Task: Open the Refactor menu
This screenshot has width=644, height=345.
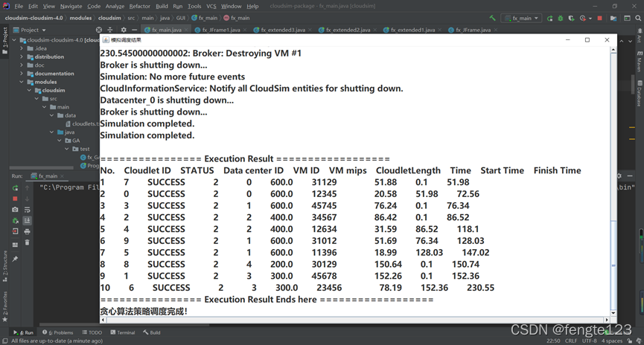Action: [140, 6]
